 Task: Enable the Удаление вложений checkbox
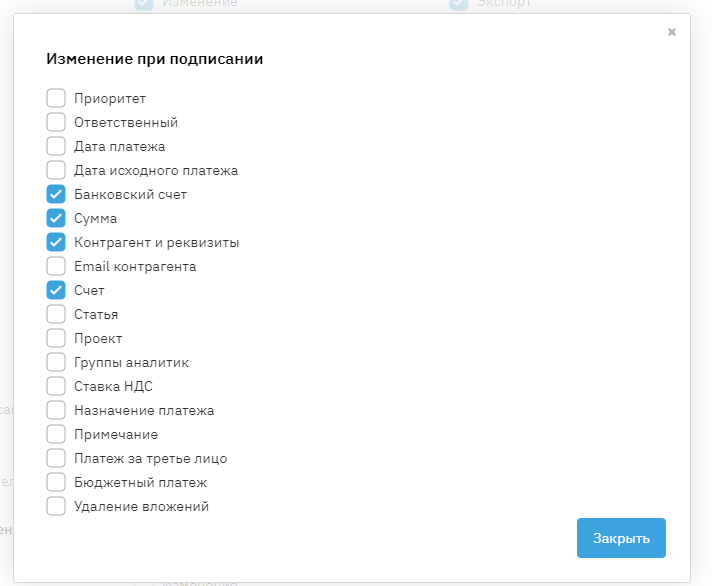click(x=56, y=506)
